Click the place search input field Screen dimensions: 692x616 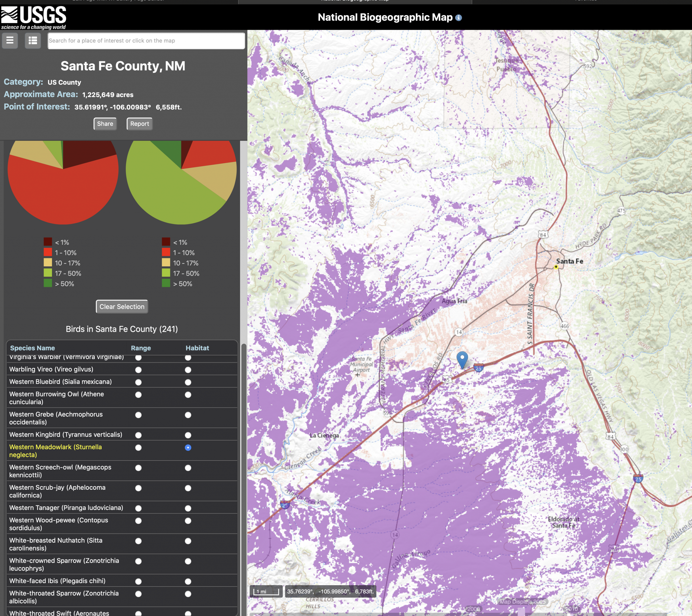coord(146,41)
